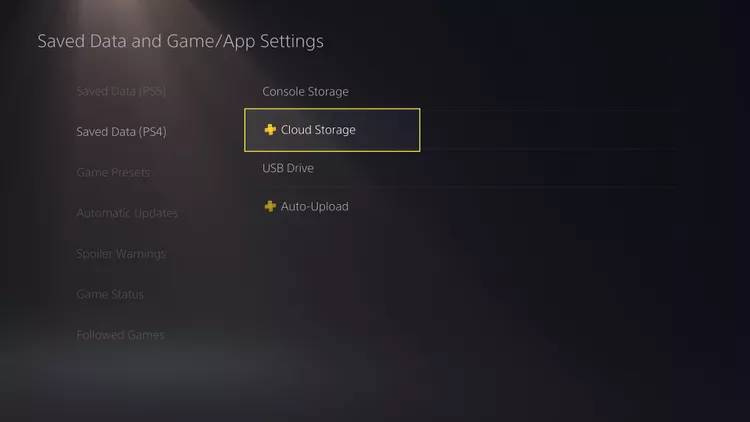Switch to Saved Data (PS5) category
The width and height of the screenshot is (750, 422).
point(121,91)
